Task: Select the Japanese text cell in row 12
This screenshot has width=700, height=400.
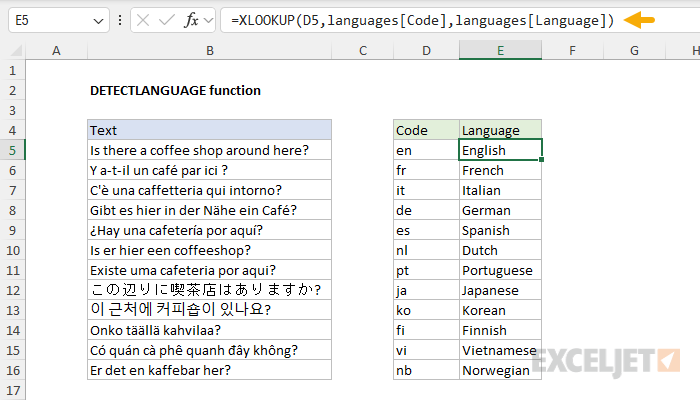Action: 209,290
